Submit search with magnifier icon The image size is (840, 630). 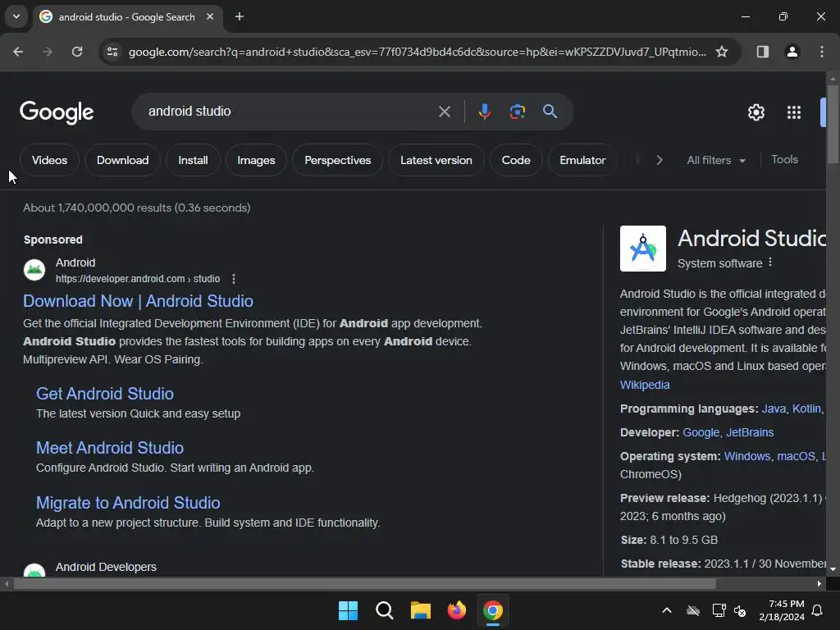pos(550,112)
